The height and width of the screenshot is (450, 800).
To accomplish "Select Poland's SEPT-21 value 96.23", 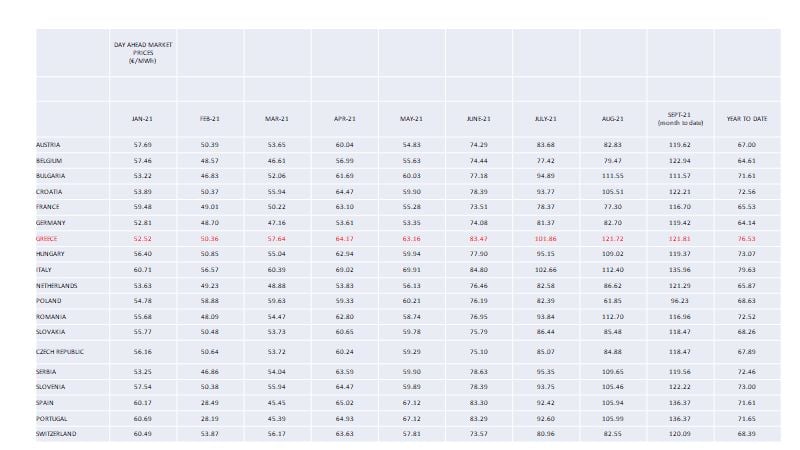I will coord(680,301).
